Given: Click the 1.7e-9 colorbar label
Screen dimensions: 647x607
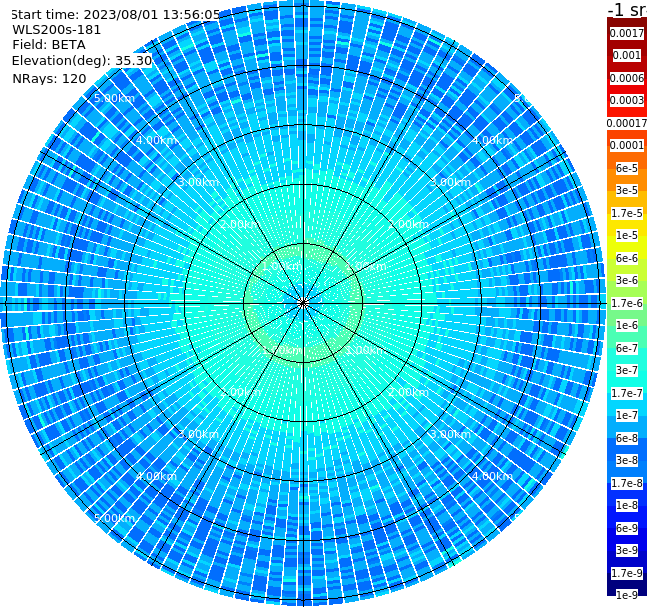Looking at the screenshot, I should pos(627,573).
